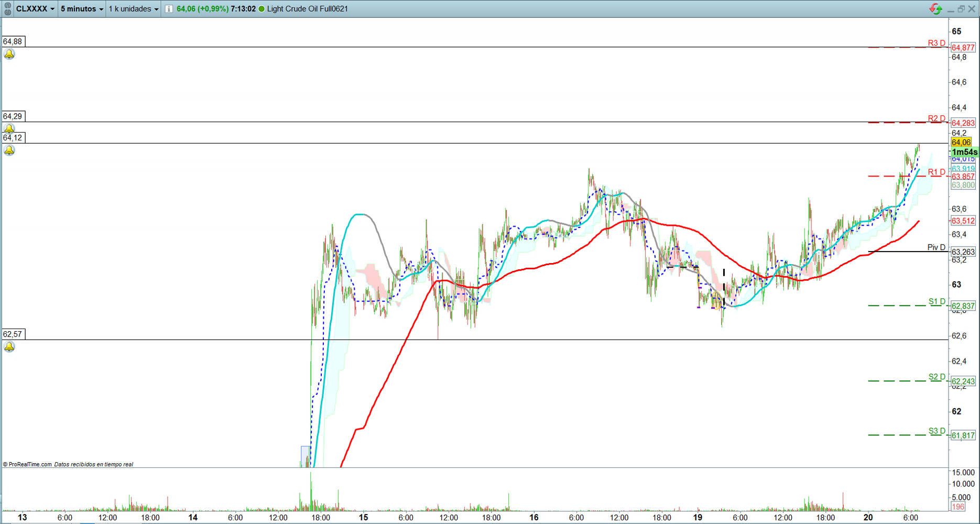Click the yellow 64,06 current price tag
The image size is (980, 524).
(961, 143)
